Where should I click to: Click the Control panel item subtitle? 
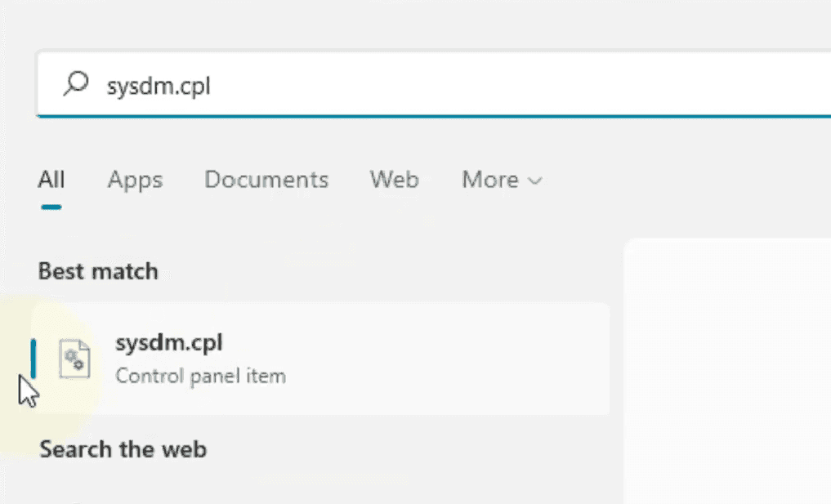tap(201, 376)
